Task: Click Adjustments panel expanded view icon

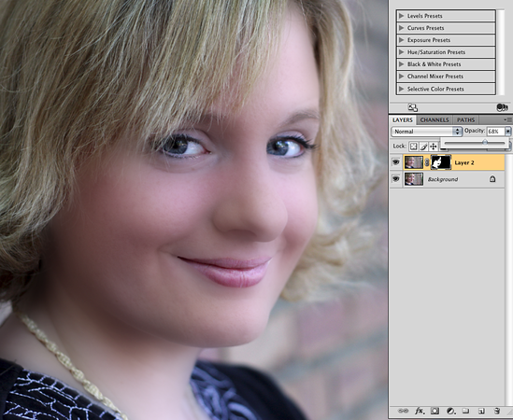Action: [413, 107]
